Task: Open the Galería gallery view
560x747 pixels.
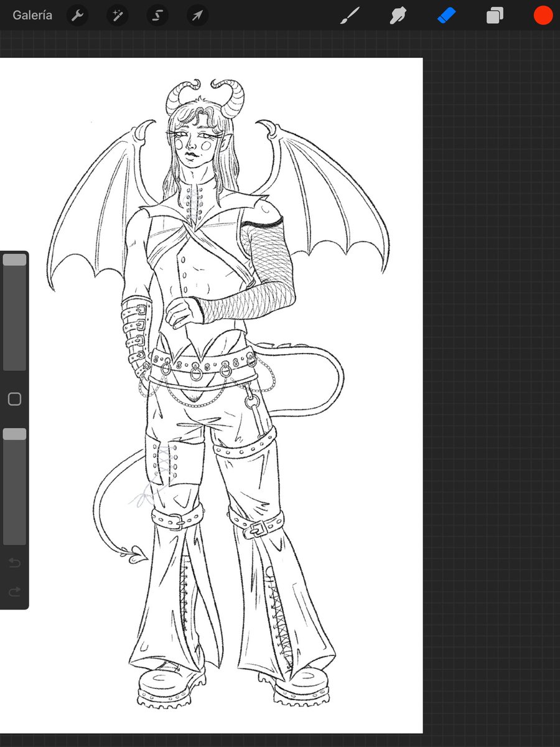Action: 32,15
